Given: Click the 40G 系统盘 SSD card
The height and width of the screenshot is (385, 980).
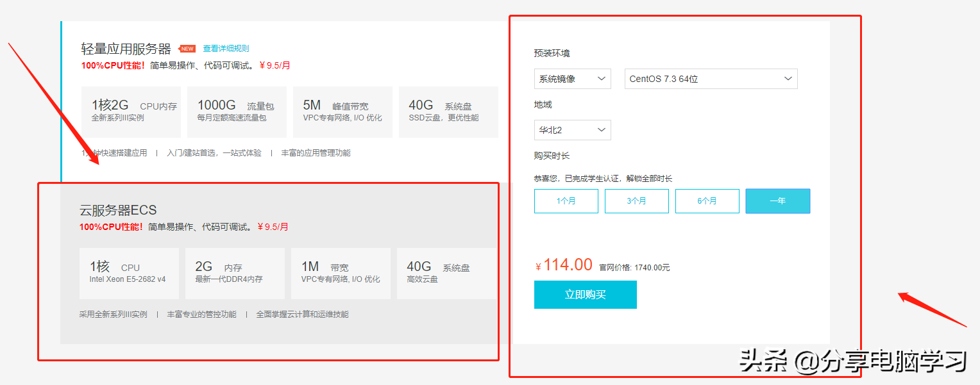Looking at the screenshot, I should click(x=448, y=111).
